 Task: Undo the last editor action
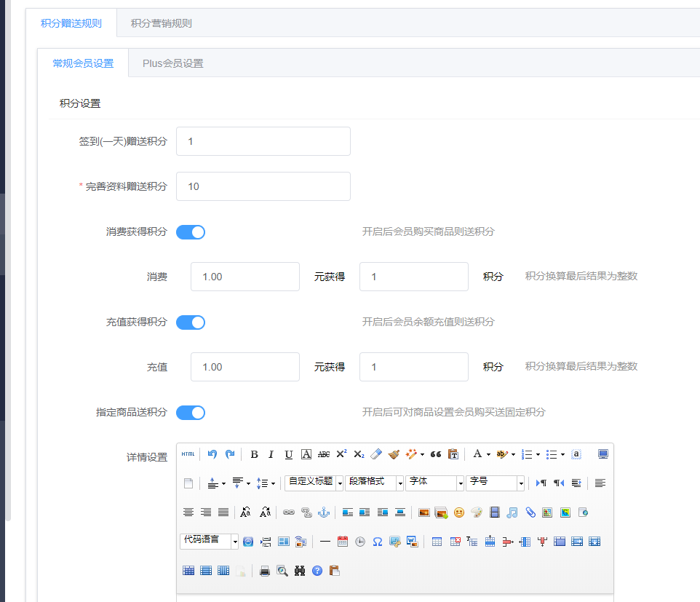click(x=212, y=454)
